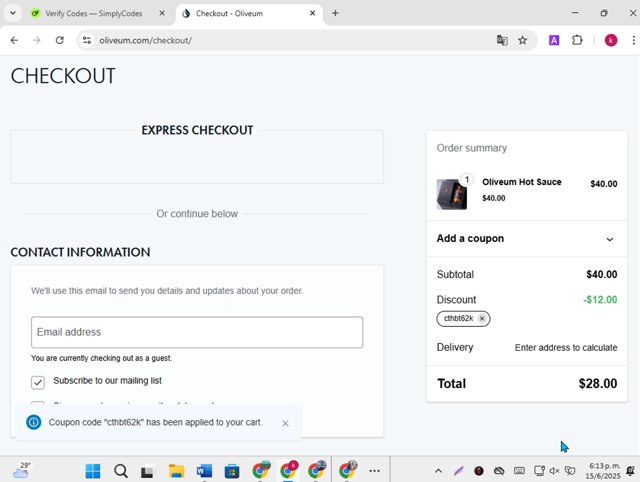Reload the checkout page

tap(60, 40)
